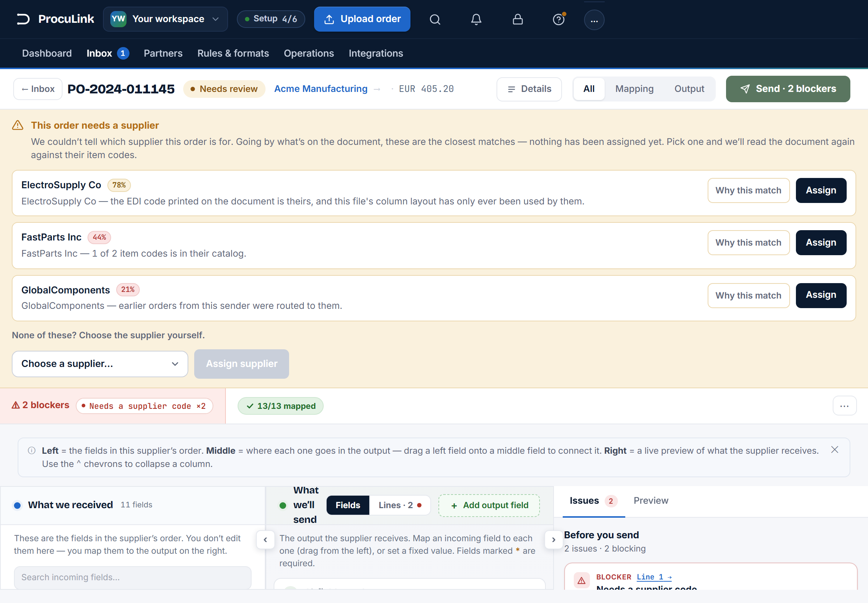Click the EUR 405.20 amount
This screenshot has height=603, width=868.
[x=426, y=89]
